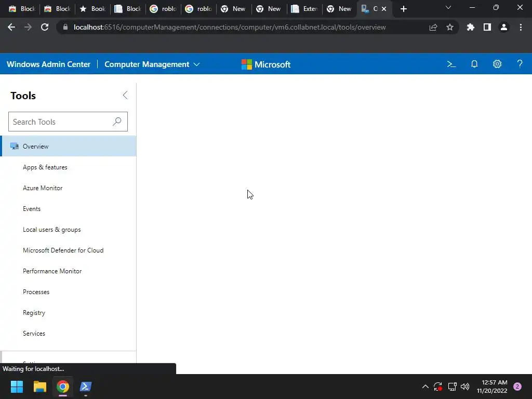The height and width of the screenshot is (399, 532).
Task: Switch to the first Block tab
Action: tap(22, 9)
